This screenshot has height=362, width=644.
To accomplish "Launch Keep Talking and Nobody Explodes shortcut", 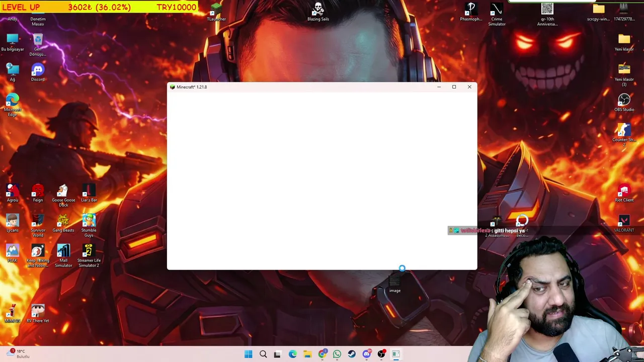I will pyautogui.click(x=38, y=255).
